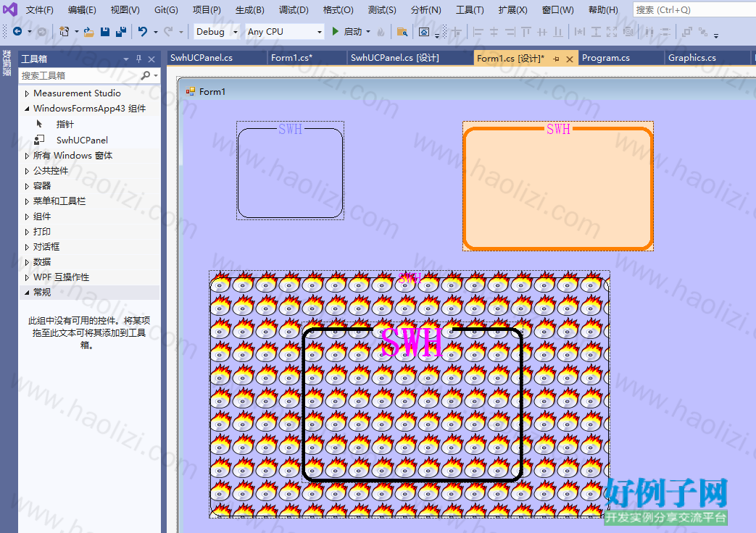Click the Align to Grid icon
The image size is (756, 533).
point(456,32)
